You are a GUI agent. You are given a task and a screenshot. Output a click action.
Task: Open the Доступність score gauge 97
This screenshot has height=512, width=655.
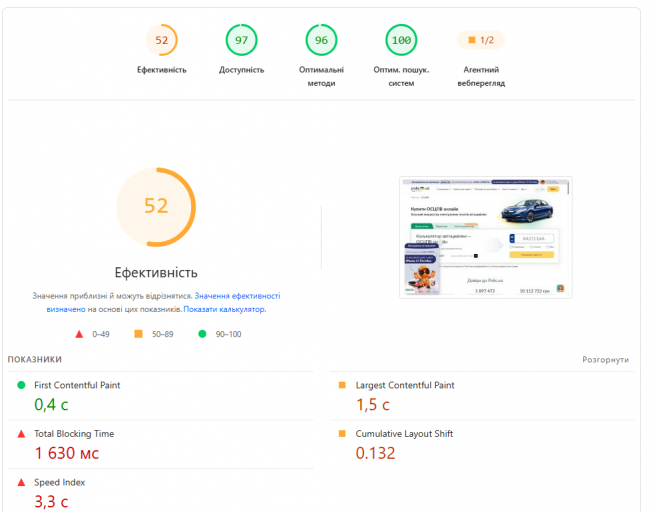[241, 40]
